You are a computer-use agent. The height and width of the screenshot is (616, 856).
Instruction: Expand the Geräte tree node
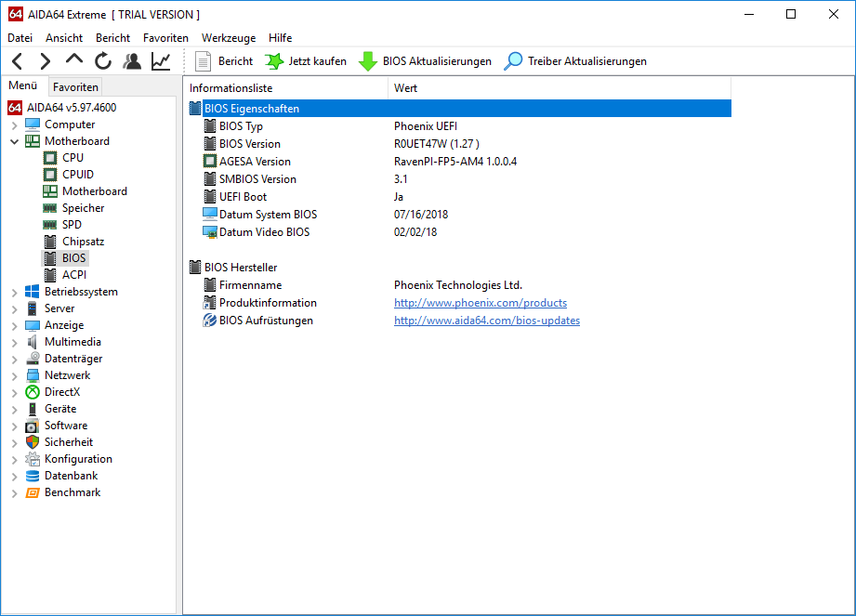tap(14, 409)
